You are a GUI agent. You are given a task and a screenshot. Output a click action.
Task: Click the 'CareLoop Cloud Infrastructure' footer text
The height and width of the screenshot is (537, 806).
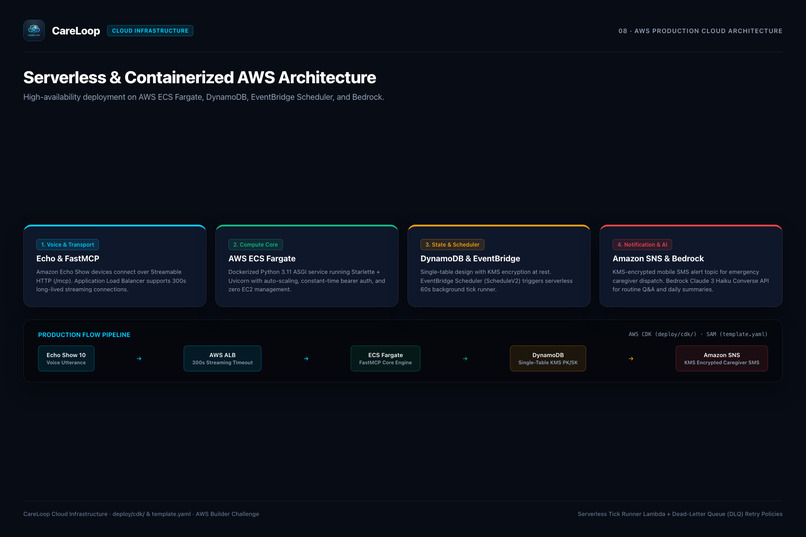(x=141, y=514)
